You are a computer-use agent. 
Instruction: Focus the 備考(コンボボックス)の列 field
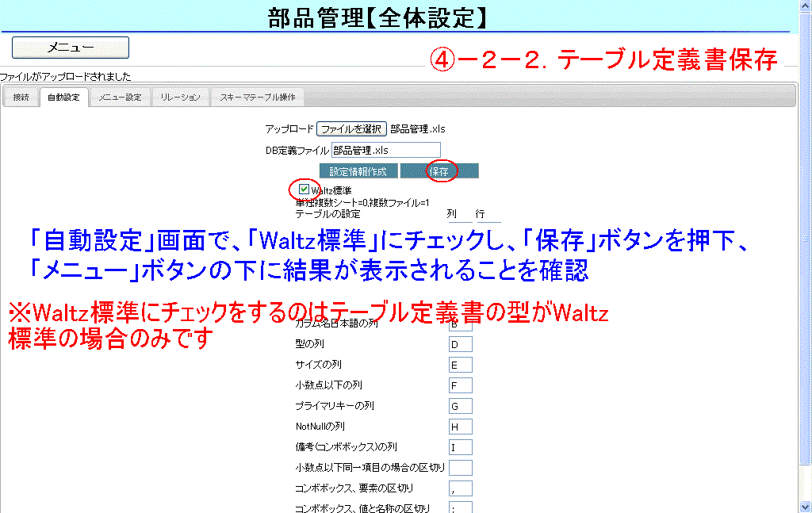(x=460, y=447)
